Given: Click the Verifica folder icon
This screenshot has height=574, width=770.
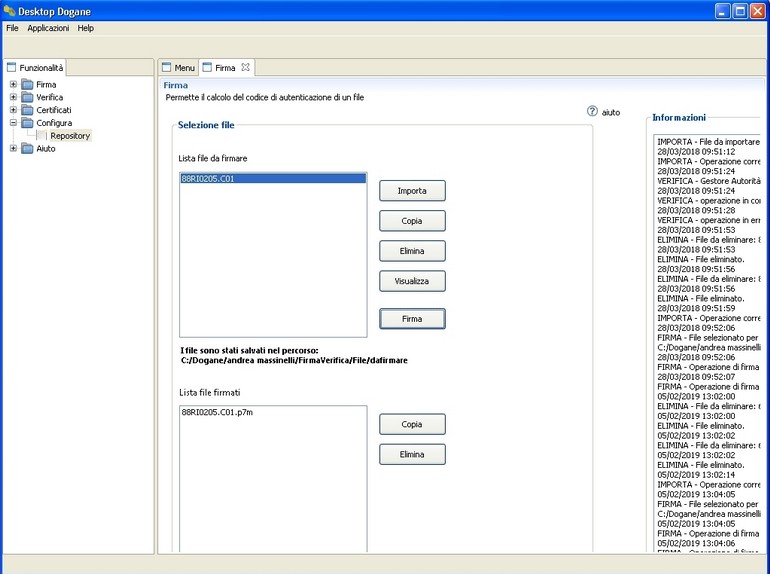Looking at the screenshot, I should point(28,97).
